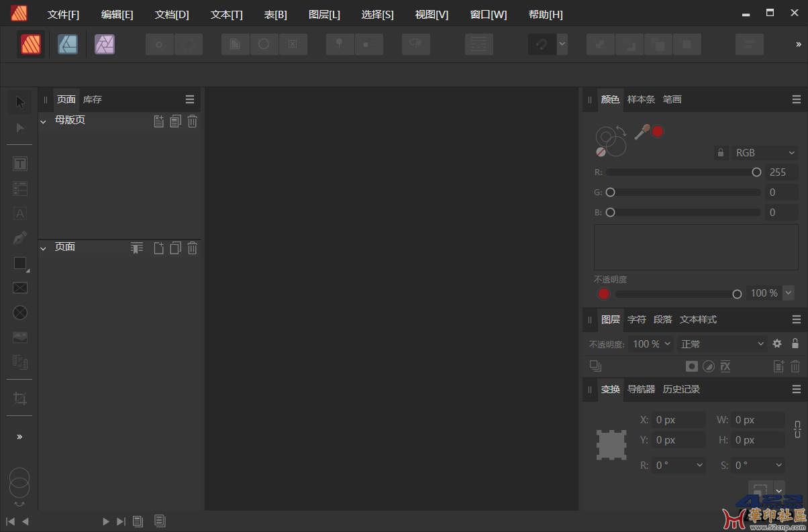Collapse the 母版页 section
The height and width of the screenshot is (532, 808).
44,121
